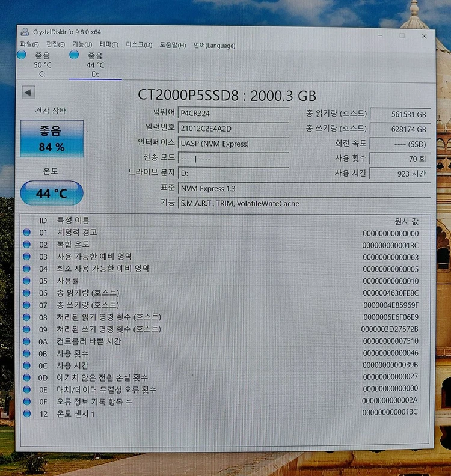Open the 파일(F) menu
Image resolution: width=451 pixels, height=476 pixels.
[29, 44]
